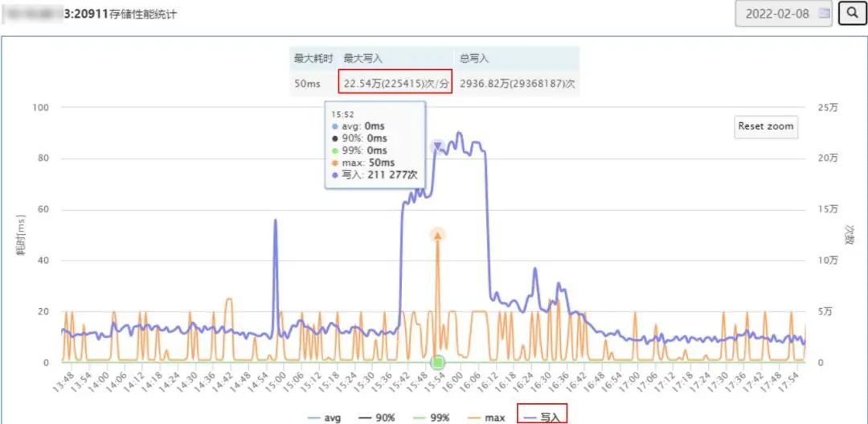This screenshot has width=868, height=424.
Task: Click the Reset zoom button
Action: [x=766, y=126]
